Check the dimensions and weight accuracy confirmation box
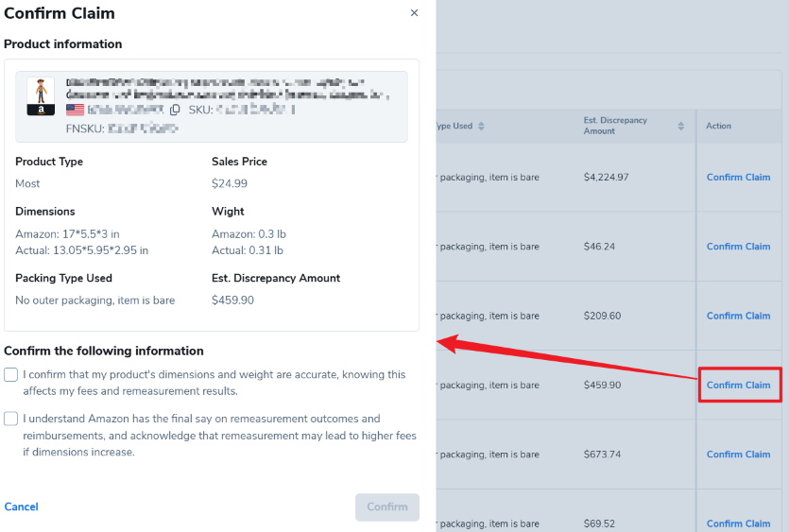Viewport: 789px width, 532px height. 11,375
